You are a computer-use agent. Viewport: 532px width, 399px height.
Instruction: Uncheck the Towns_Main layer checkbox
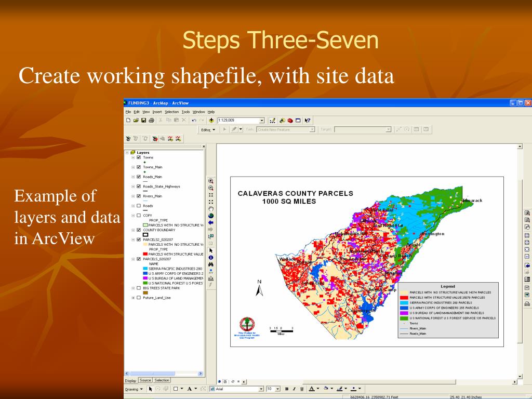(138, 167)
